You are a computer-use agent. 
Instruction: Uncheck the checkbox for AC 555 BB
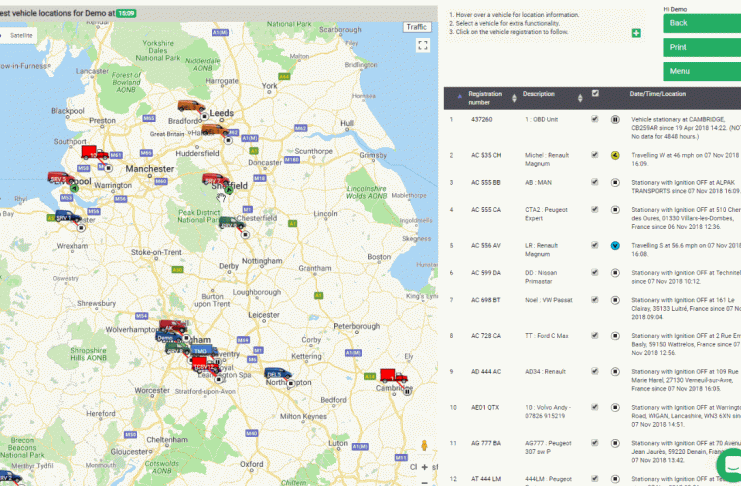(595, 183)
